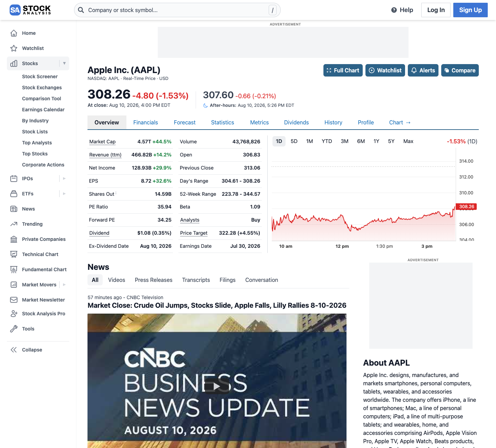
Task: Select the 6M chart range
Action: 361,141
